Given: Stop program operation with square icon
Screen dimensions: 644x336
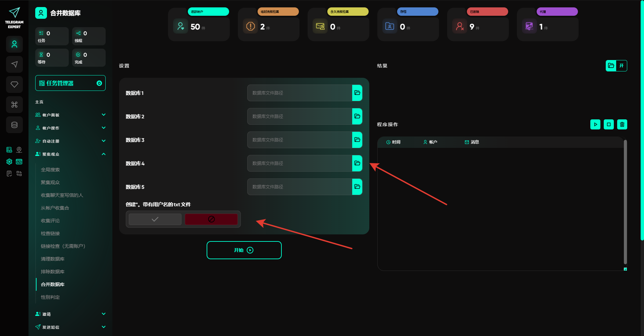Looking at the screenshot, I should coord(608,124).
